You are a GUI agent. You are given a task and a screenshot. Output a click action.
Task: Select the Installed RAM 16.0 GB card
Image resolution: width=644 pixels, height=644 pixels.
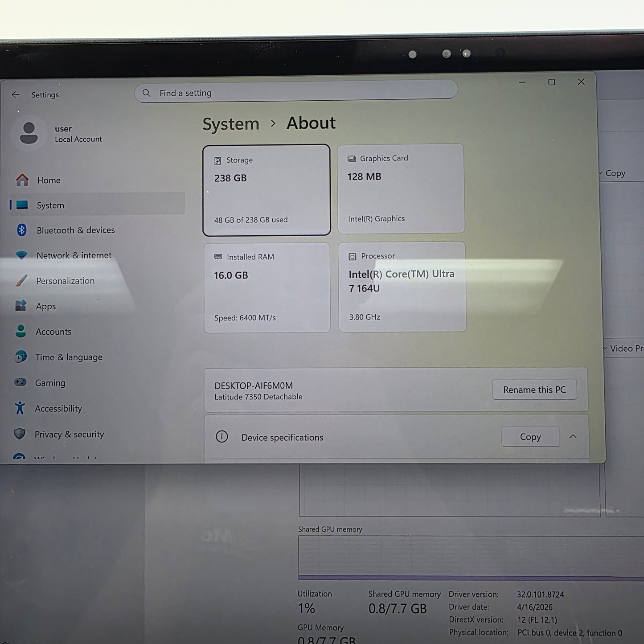[x=267, y=287]
